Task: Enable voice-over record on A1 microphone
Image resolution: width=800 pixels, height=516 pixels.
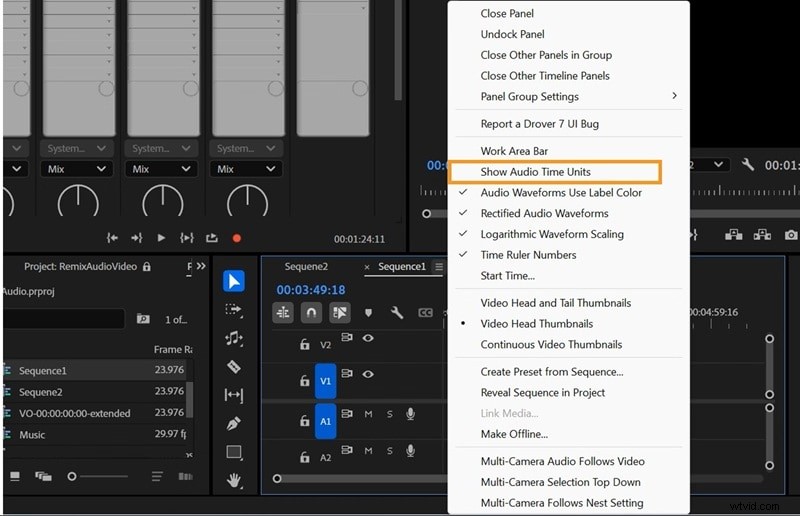Action: pyautogui.click(x=410, y=414)
